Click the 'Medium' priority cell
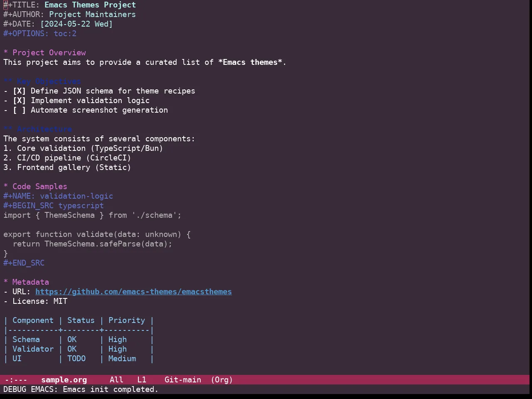This screenshot has width=532, height=399. click(122, 359)
